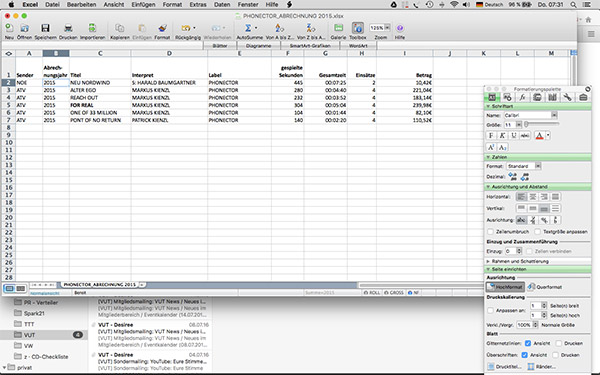The height and width of the screenshot is (375, 600).
Task: Click the Drucktitel button
Action: pos(504,367)
